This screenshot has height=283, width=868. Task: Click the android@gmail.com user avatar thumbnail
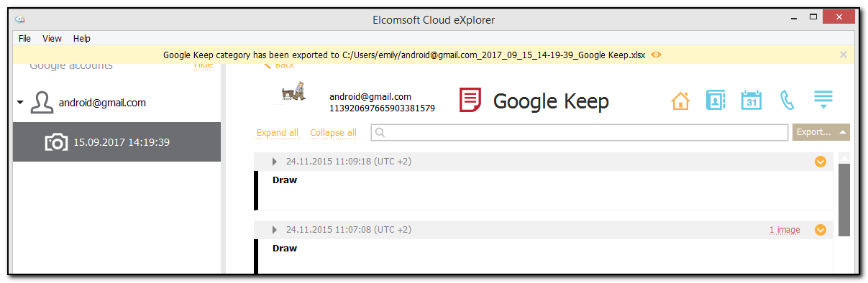pyautogui.click(x=293, y=93)
